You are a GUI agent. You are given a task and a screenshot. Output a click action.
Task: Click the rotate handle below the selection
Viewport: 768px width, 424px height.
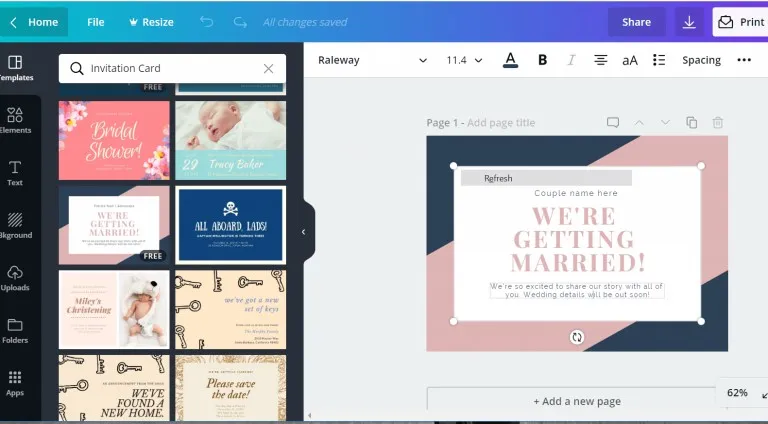click(577, 337)
